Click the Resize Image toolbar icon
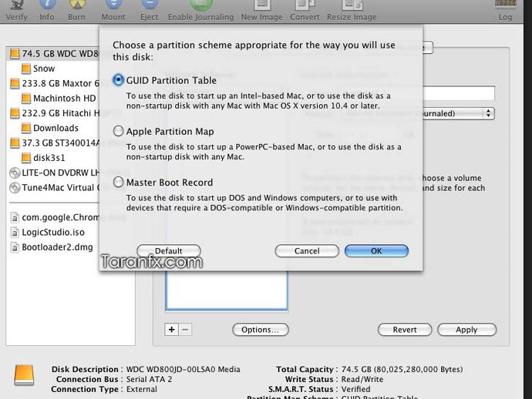Image resolution: width=532 pixels, height=399 pixels. tap(352, 5)
